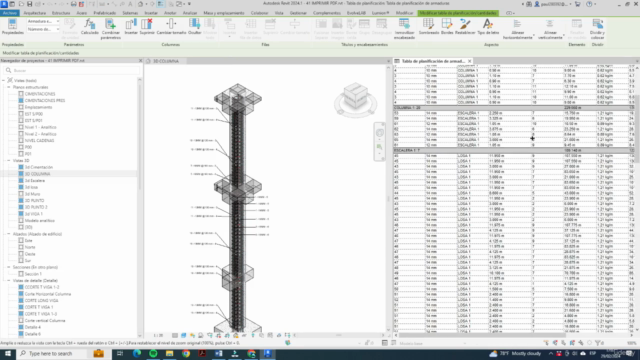Viewport: 640px width, 360px height.
Task: Collapse Planos estructurales tree node
Action: [9, 87]
